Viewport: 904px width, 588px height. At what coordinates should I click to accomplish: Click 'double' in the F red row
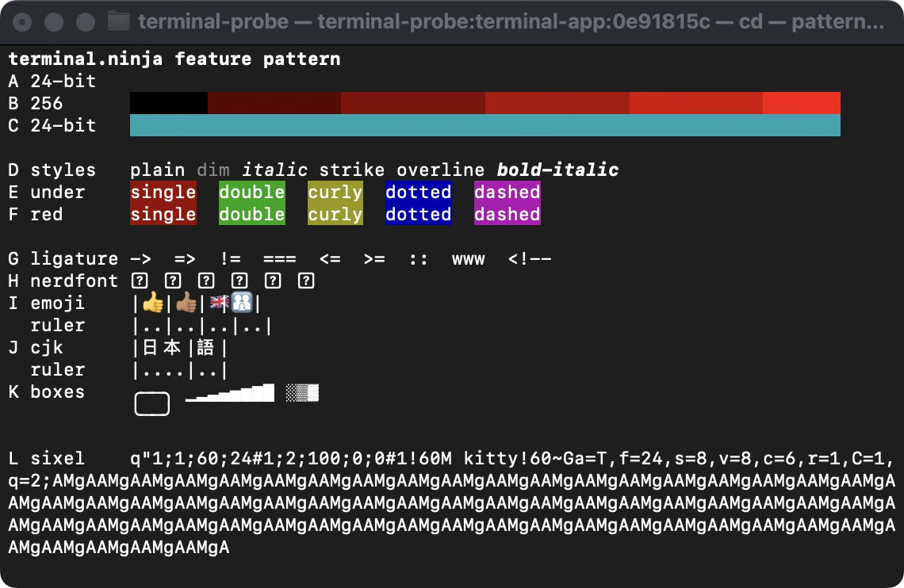click(252, 214)
